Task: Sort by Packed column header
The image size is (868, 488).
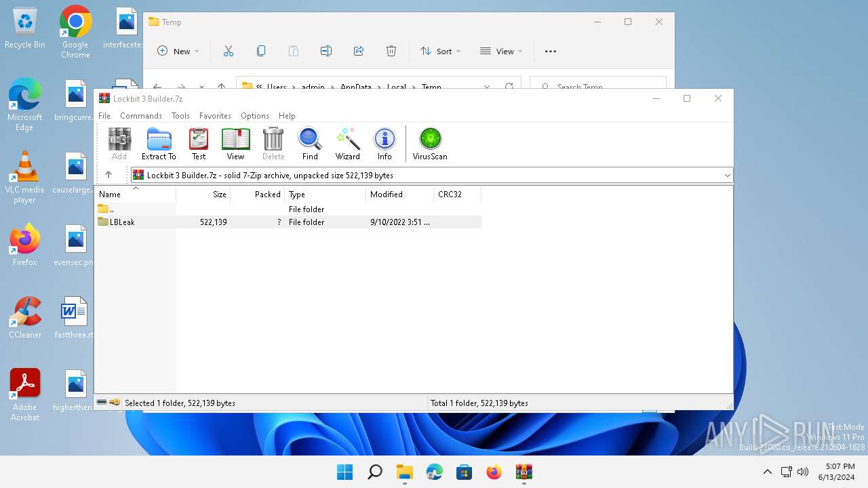Action: pyautogui.click(x=258, y=195)
